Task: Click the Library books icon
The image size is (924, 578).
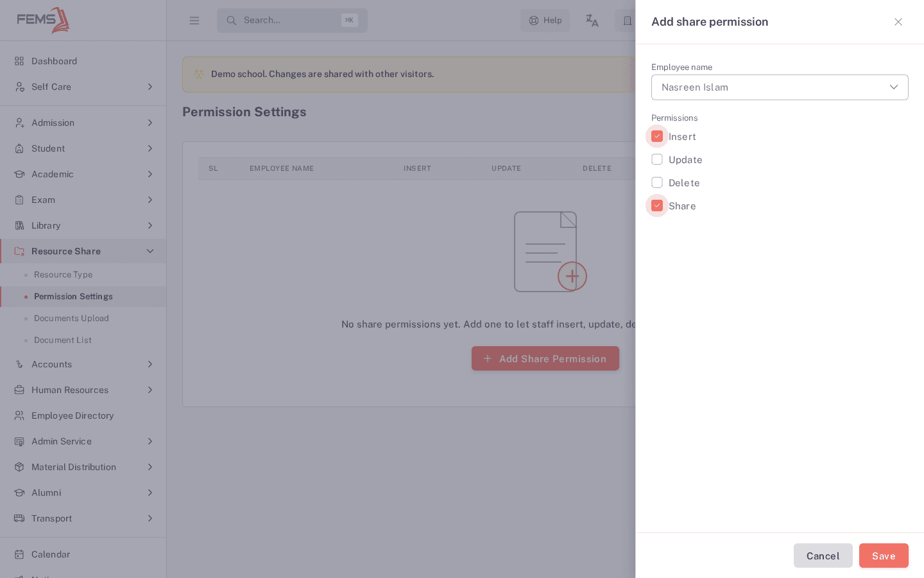Action: click(x=19, y=225)
